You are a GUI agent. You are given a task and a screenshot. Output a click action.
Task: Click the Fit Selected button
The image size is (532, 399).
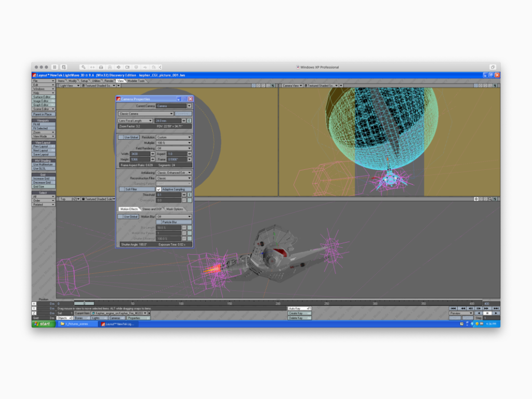pos(44,128)
